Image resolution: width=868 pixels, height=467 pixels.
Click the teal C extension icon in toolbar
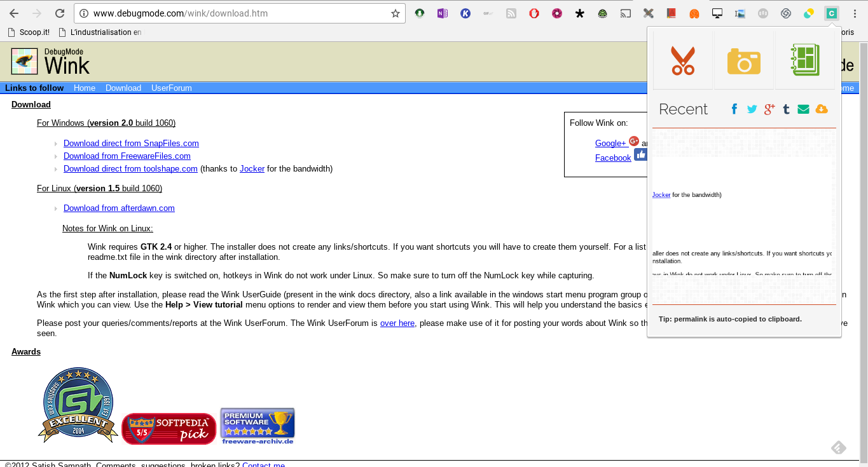[x=831, y=13]
